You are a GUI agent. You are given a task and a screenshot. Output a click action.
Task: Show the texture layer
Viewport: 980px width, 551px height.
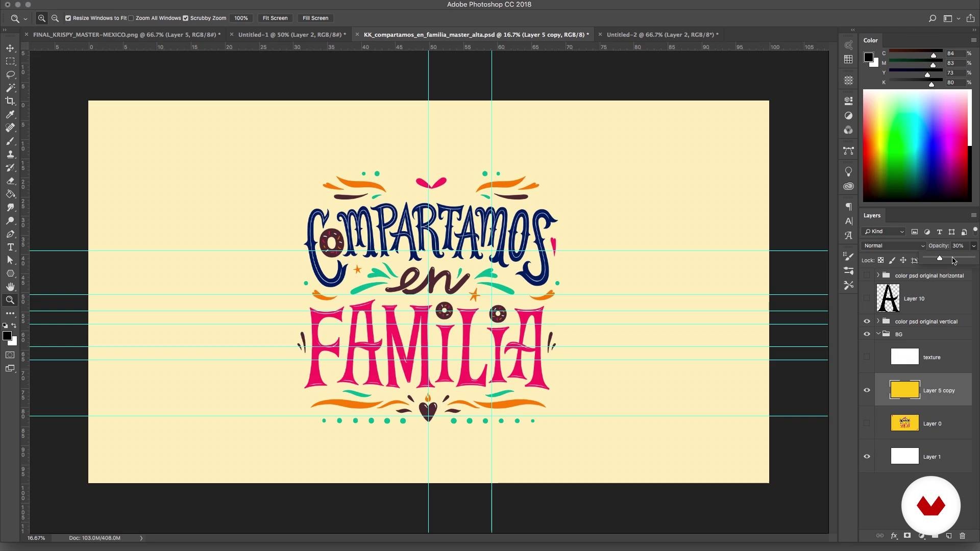pyautogui.click(x=867, y=357)
